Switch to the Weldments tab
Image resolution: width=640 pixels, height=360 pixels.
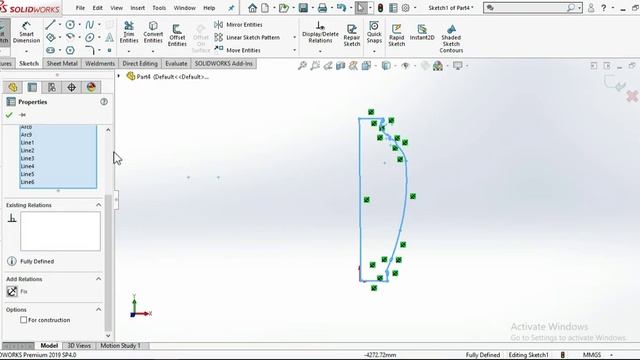pos(100,63)
